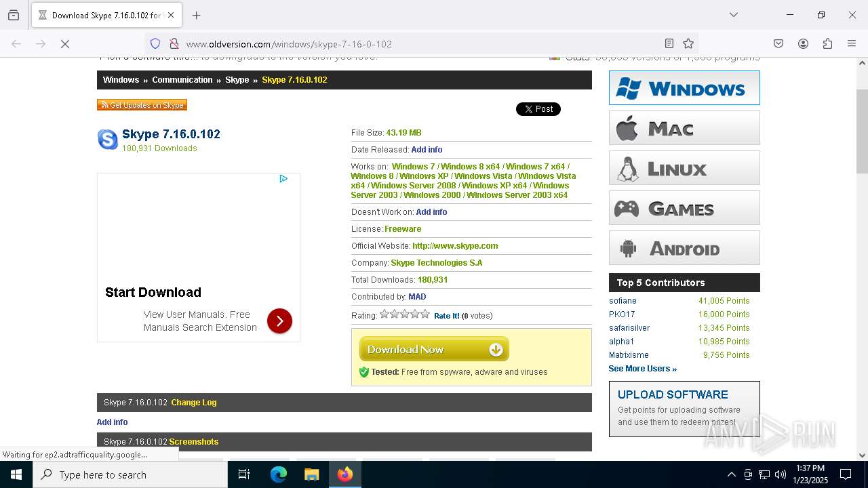This screenshot has width=868, height=488.
Task: Open Skype Technologies S.A company link
Action: tap(437, 263)
